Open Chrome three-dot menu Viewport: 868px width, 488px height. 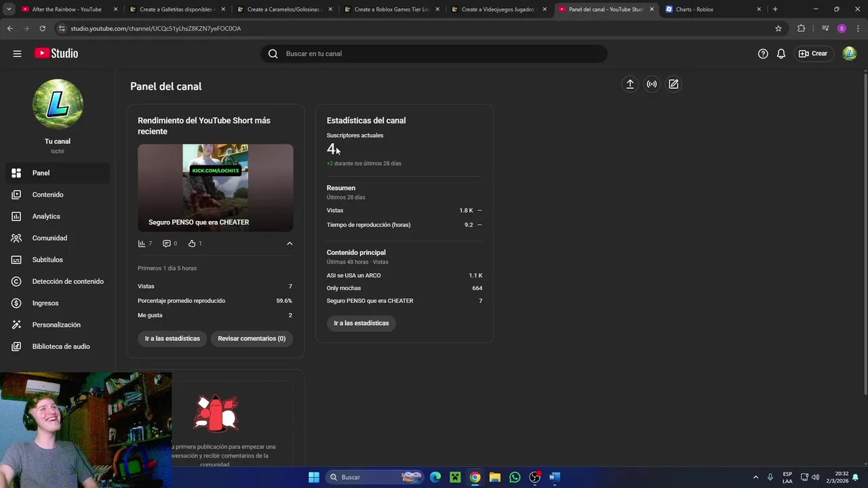click(x=859, y=28)
